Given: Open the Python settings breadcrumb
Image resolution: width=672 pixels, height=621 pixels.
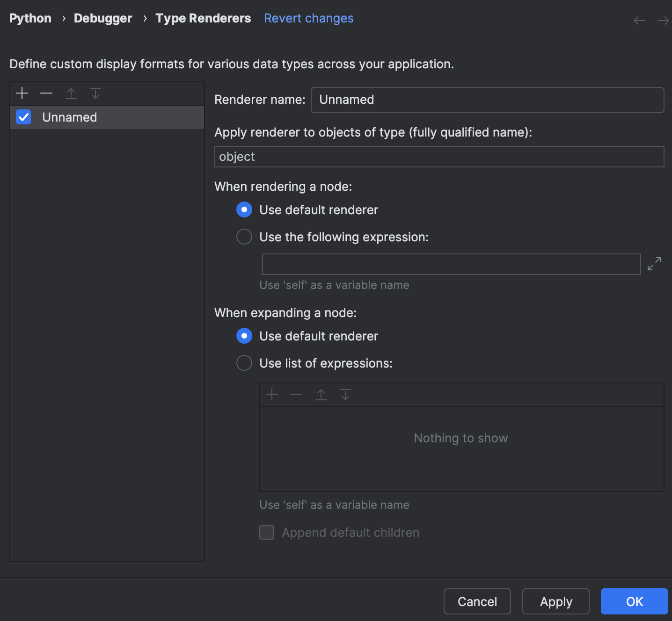Looking at the screenshot, I should tap(30, 18).
